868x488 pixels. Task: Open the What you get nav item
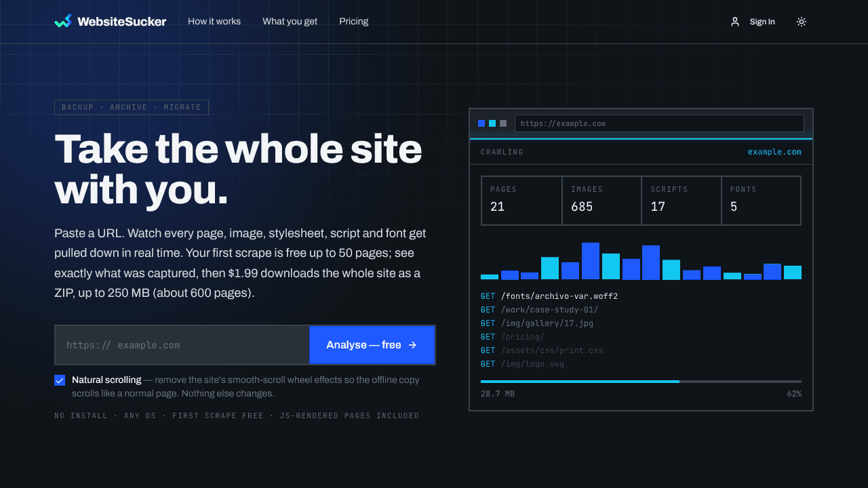290,22
